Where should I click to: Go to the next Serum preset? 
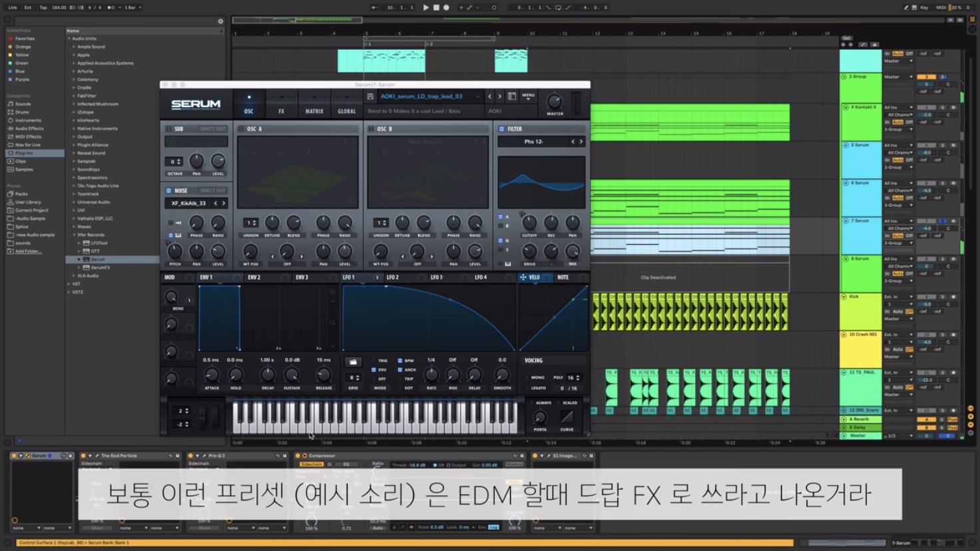click(500, 96)
